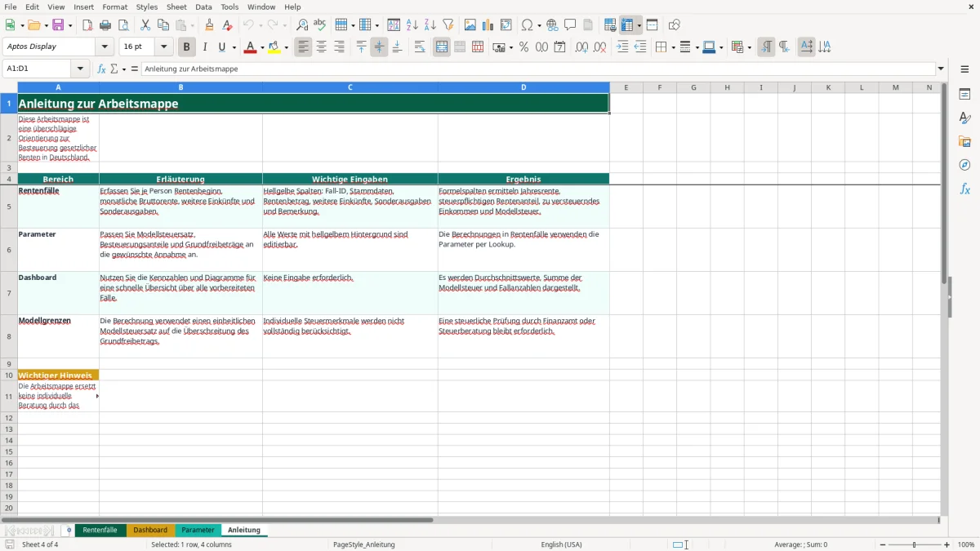This screenshot has height=551, width=980.
Task: Cut the selected cells
Action: [x=145, y=25]
